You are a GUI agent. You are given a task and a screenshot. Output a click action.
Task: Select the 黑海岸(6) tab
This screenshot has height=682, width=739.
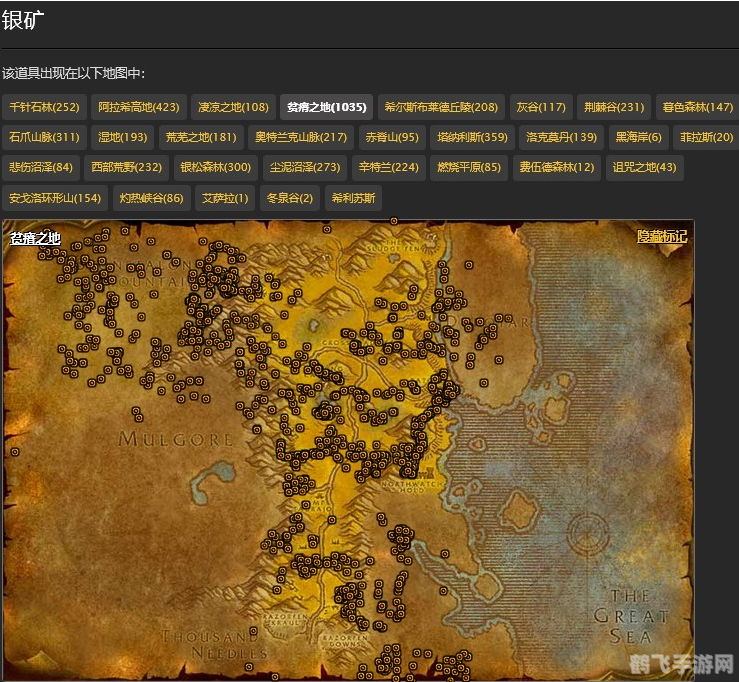click(x=638, y=137)
